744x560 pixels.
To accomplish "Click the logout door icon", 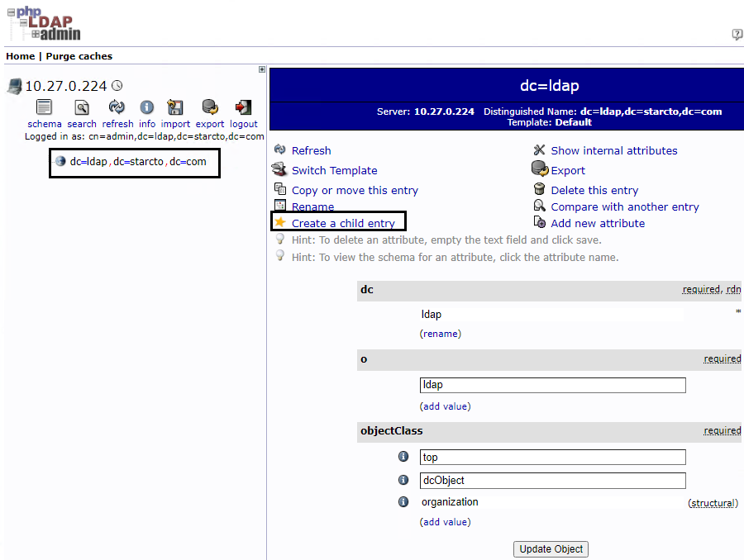I will click(x=243, y=107).
